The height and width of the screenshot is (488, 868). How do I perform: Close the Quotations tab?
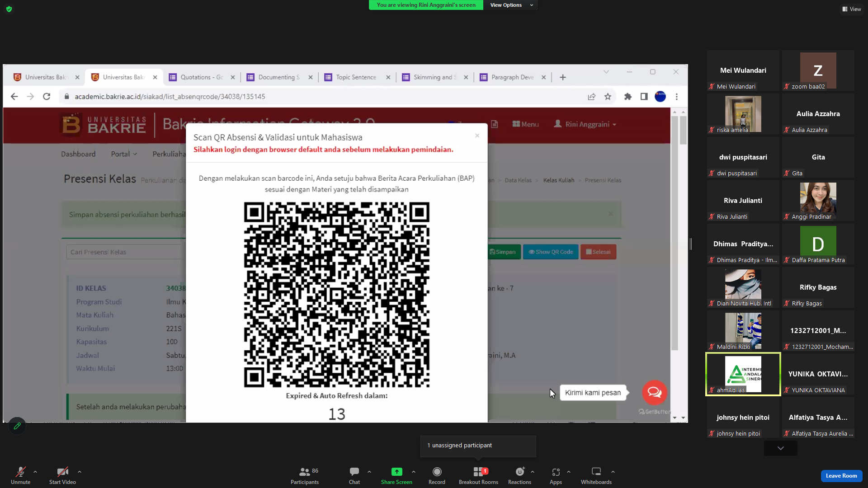coord(232,77)
